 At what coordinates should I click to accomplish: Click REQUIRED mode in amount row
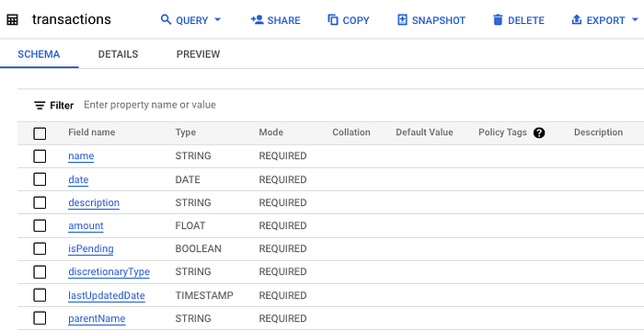(x=282, y=226)
